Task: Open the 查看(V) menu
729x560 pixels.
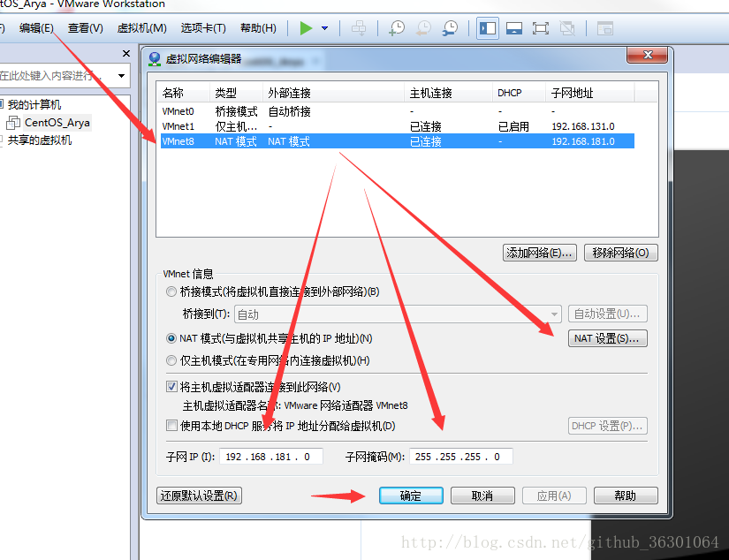Action: [85, 28]
